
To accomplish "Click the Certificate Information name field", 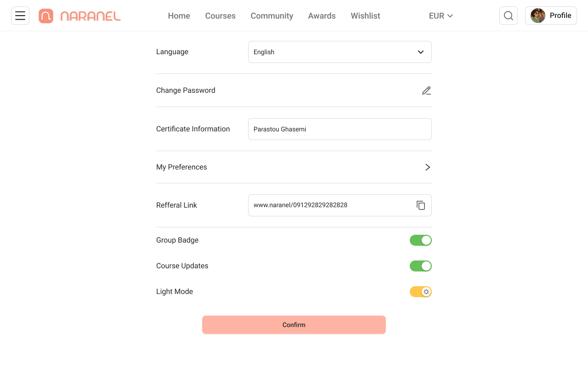I will [340, 129].
